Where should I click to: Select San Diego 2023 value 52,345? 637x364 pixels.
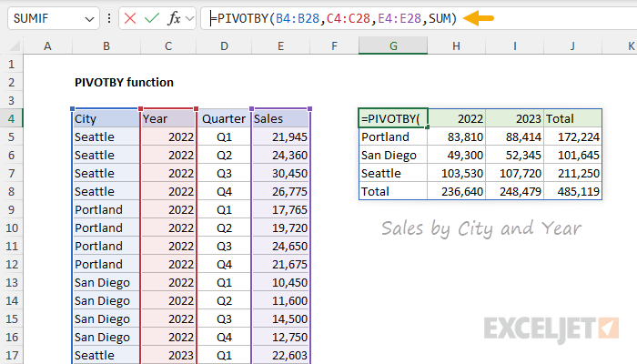coord(515,156)
